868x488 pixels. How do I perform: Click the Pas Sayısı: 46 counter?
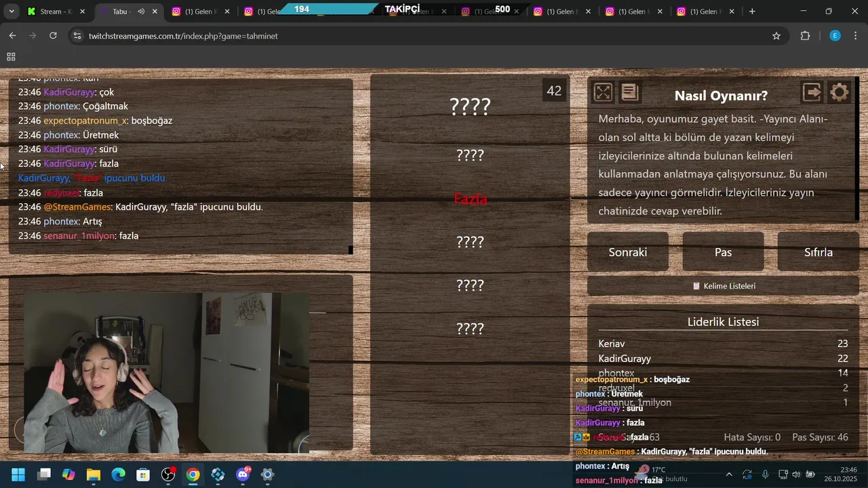[x=820, y=437]
